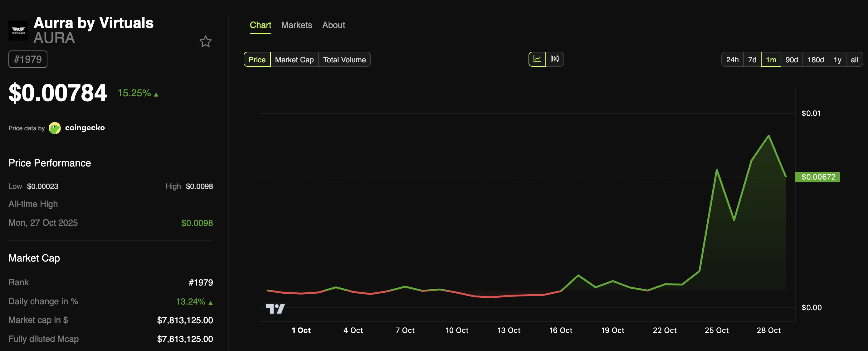Switch to the Chart tab
868x351 pixels.
pyautogui.click(x=261, y=25)
